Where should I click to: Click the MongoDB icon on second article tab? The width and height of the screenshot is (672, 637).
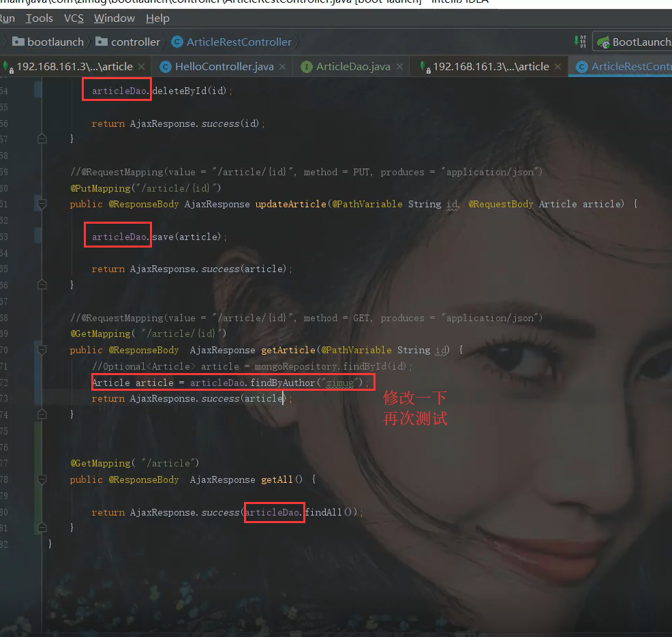(424, 66)
